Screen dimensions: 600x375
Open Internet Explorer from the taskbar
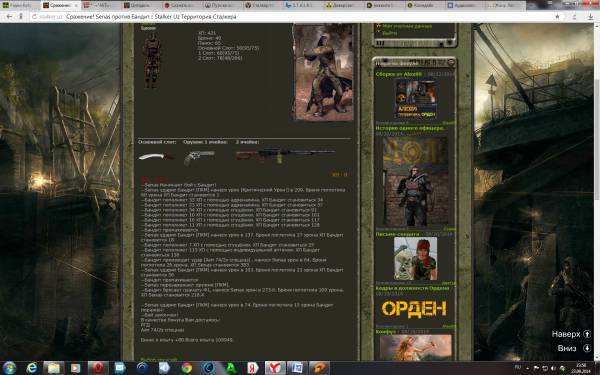point(33,368)
